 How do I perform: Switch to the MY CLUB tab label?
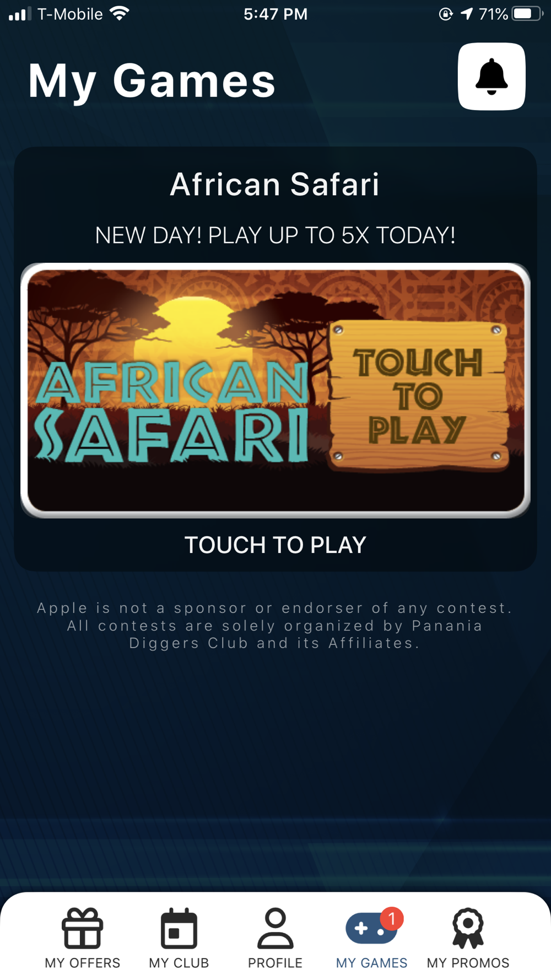(x=179, y=963)
